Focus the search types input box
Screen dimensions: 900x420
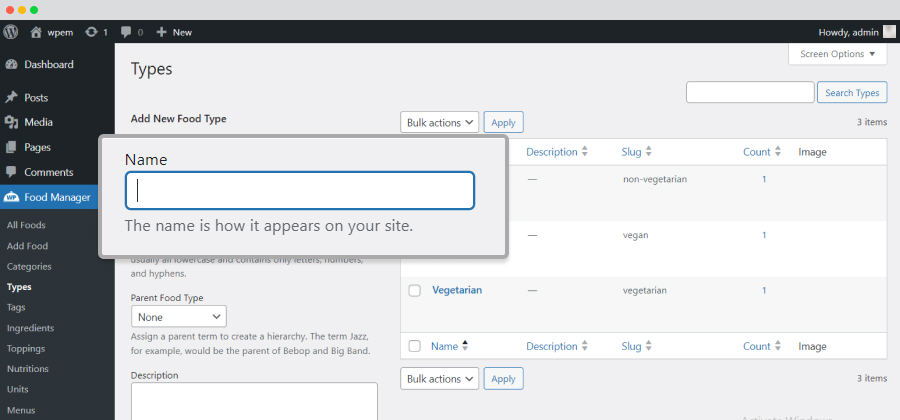[750, 92]
